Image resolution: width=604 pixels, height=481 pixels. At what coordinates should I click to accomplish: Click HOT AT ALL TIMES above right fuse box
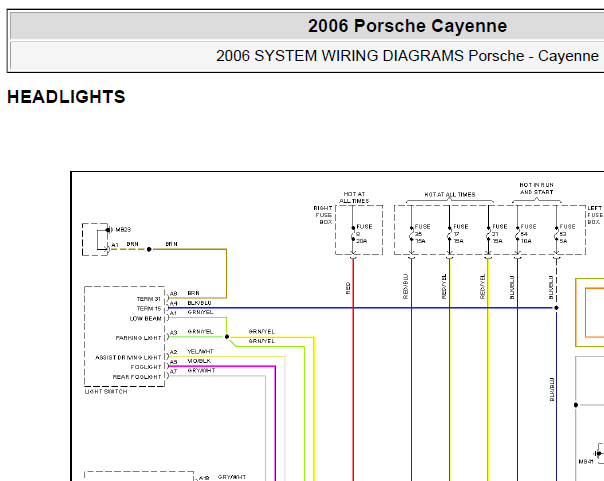click(354, 198)
